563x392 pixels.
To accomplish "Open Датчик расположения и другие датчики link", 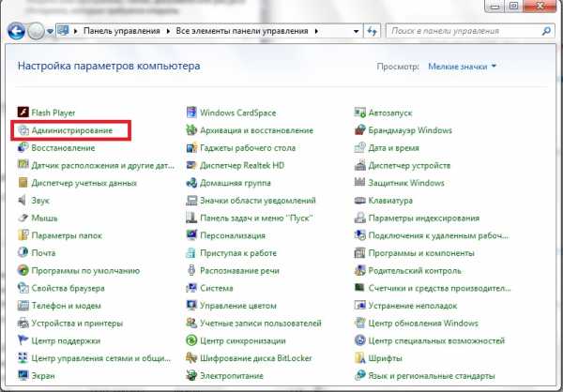I will click(102, 165).
